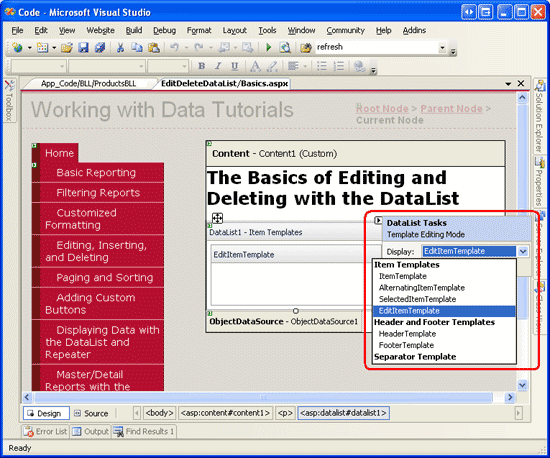Click the Paste clipboard icon
The width and height of the screenshot is (550, 458).
pos(154,47)
